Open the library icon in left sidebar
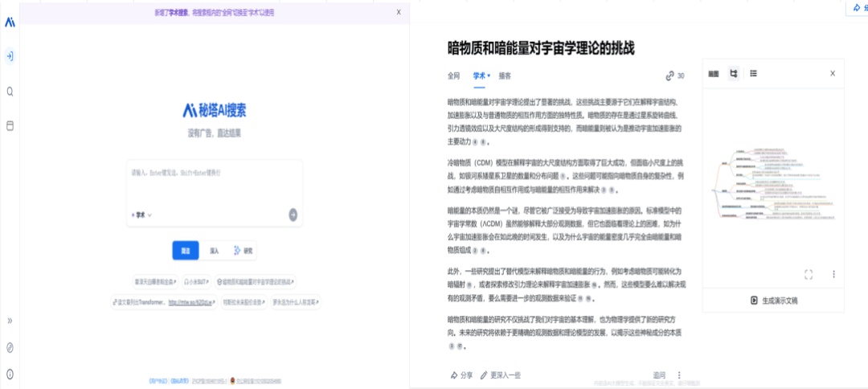Viewport: 868px width, 389px height. click(10, 126)
